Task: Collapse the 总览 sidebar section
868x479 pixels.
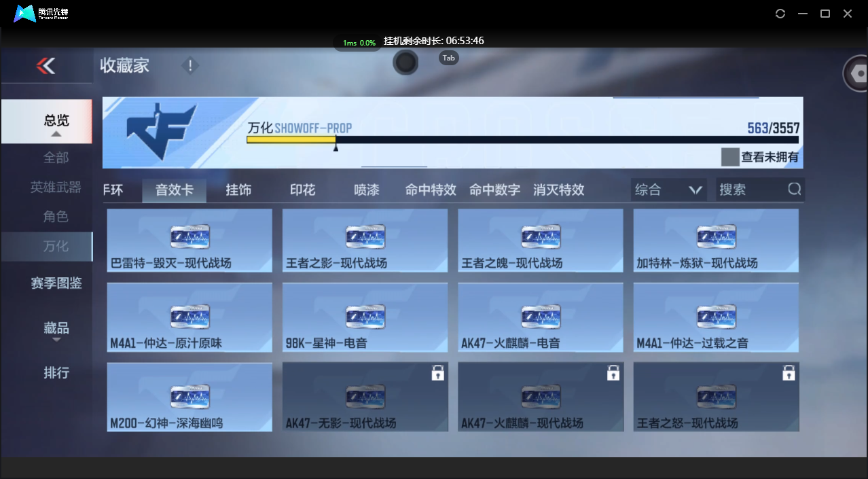Action: (46, 122)
